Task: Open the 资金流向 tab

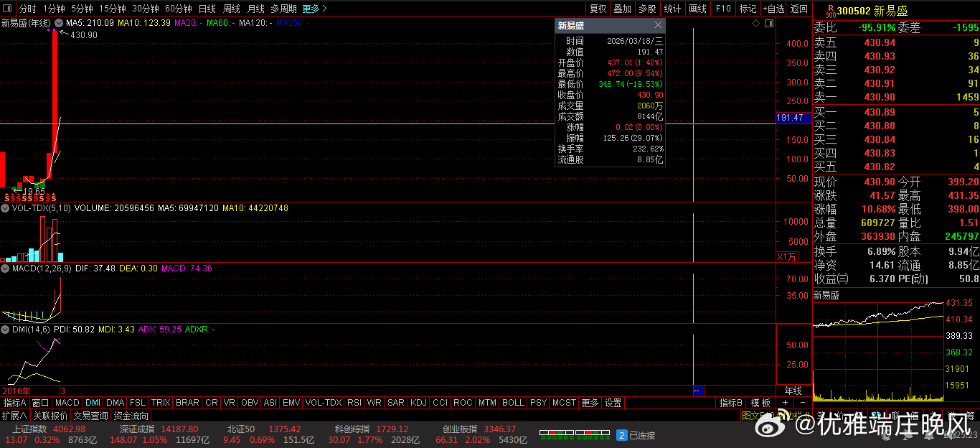Action: (x=131, y=416)
